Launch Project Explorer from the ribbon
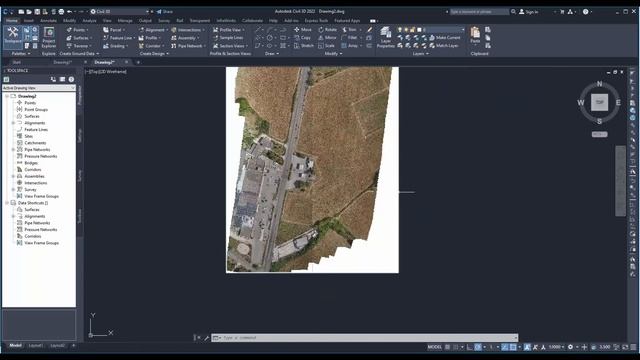640x360 pixels. pos(49,38)
